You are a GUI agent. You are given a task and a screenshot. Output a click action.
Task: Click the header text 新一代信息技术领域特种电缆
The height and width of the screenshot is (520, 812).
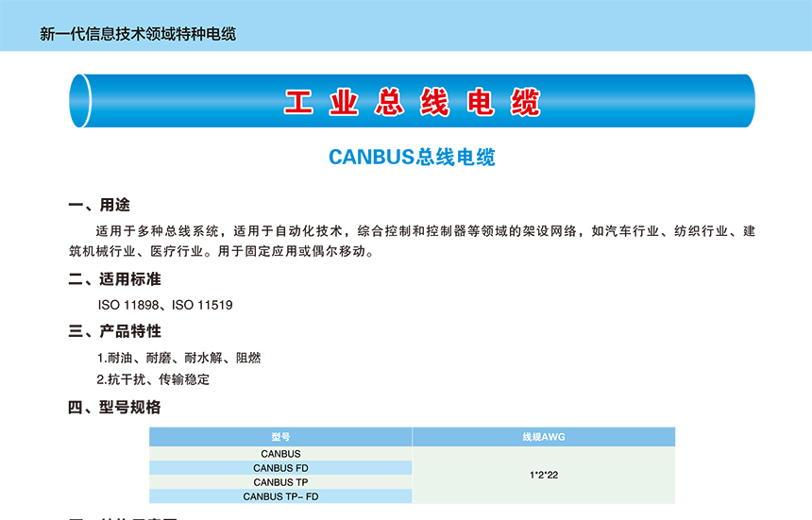pyautogui.click(x=138, y=34)
